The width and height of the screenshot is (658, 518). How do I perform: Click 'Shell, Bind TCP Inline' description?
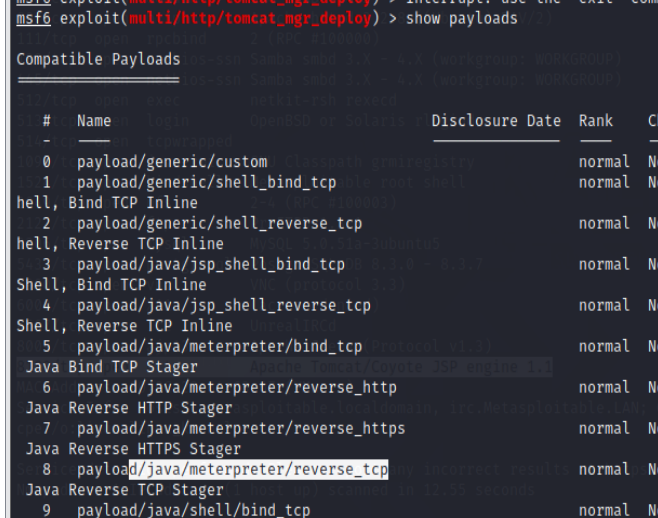click(111, 285)
